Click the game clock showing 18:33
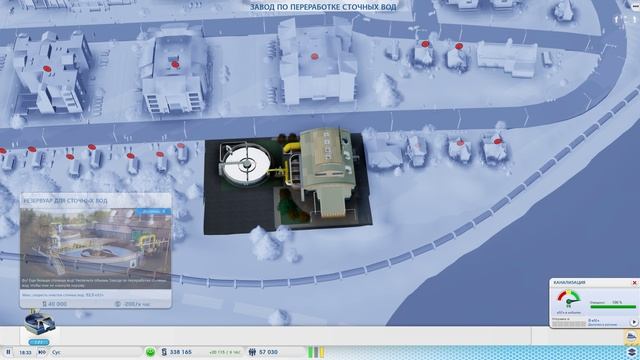The image size is (640, 360). tap(25, 352)
